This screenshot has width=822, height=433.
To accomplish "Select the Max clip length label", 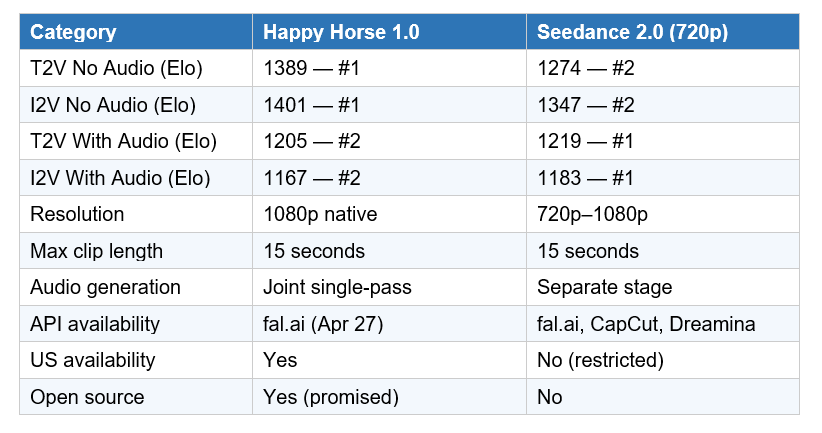I will (x=96, y=251).
